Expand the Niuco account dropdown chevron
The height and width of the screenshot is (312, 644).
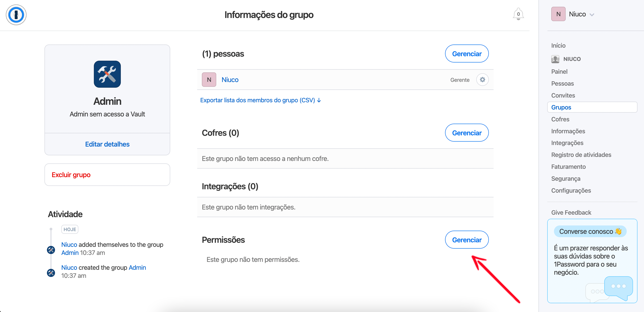[592, 15]
